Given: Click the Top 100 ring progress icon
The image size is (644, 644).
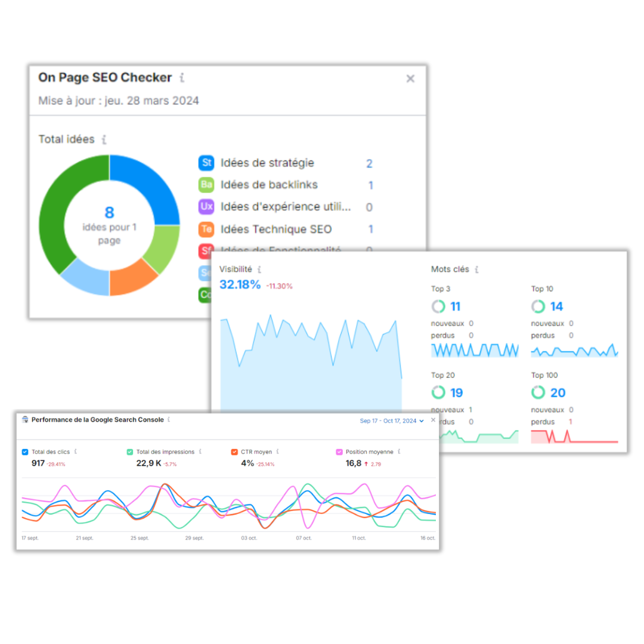Looking at the screenshot, I should (x=538, y=392).
